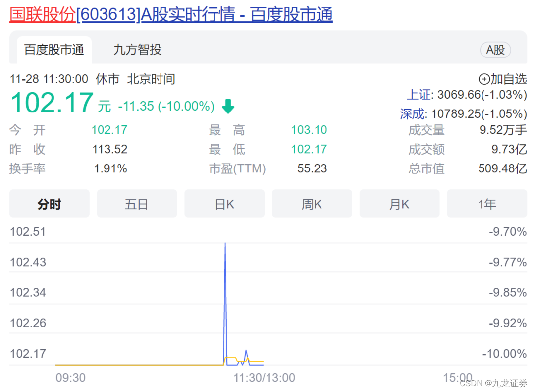This screenshot has width=535, height=392.
Task: Click the 102.51 y-axis label
Action: [x=28, y=232]
